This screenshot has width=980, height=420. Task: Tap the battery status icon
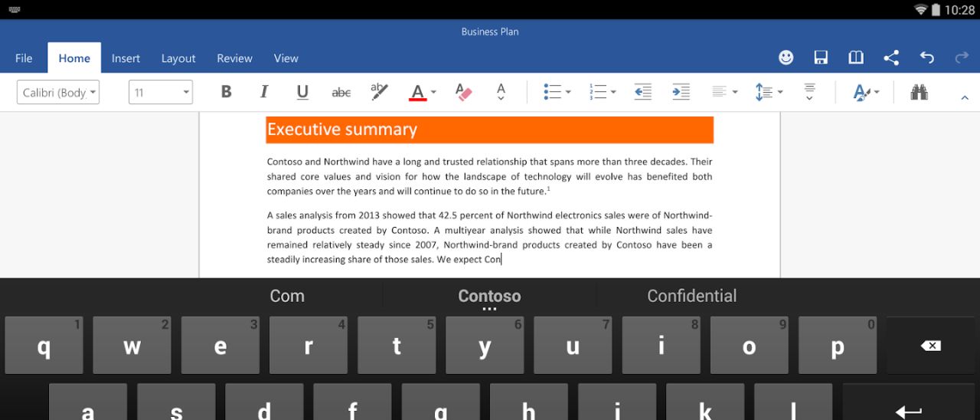point(936,9)
